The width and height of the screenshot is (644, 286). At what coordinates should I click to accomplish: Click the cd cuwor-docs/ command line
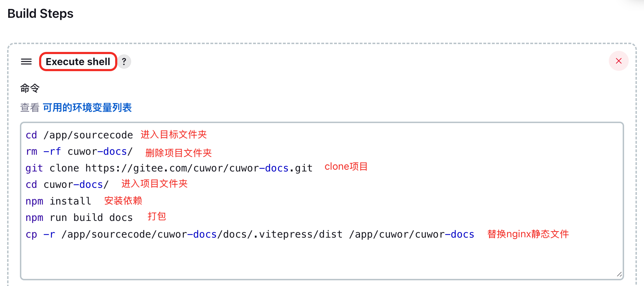[67, 185]
